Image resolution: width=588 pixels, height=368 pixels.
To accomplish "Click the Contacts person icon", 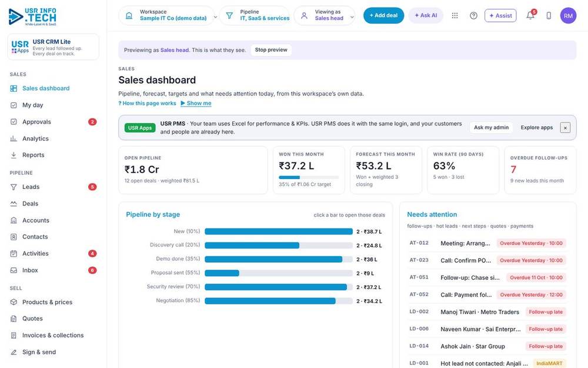I will pyautogui.click(x=14, y=237).
